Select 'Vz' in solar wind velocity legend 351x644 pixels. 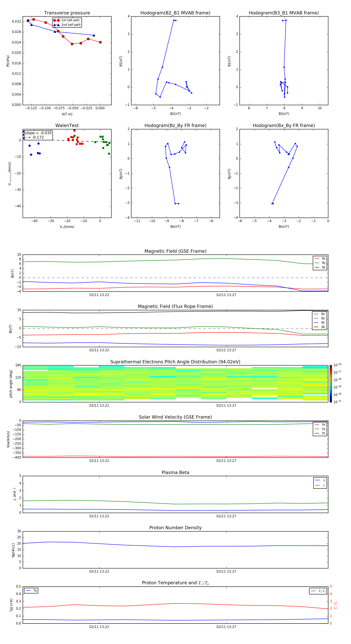click(320, 433)
